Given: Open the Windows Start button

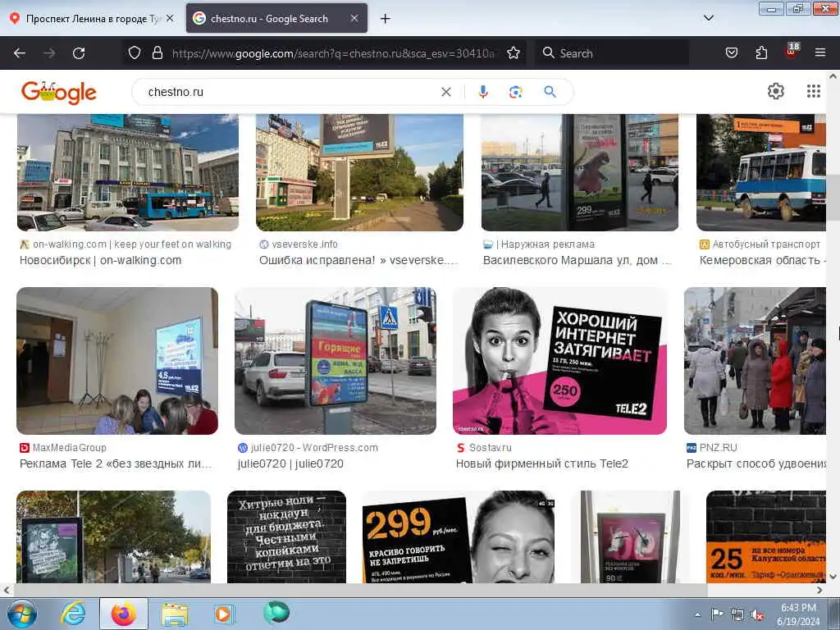Looking at the screenshot, I should point(21,614).
